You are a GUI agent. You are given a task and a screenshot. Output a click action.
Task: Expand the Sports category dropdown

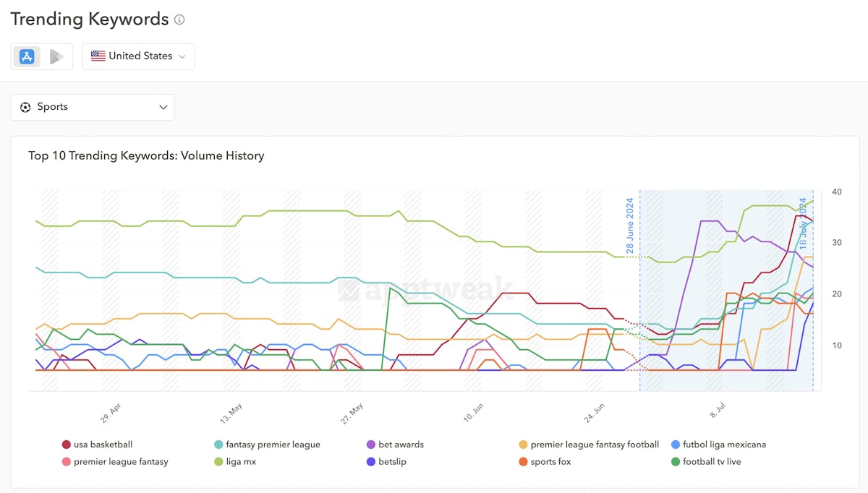tap(93, 107)
